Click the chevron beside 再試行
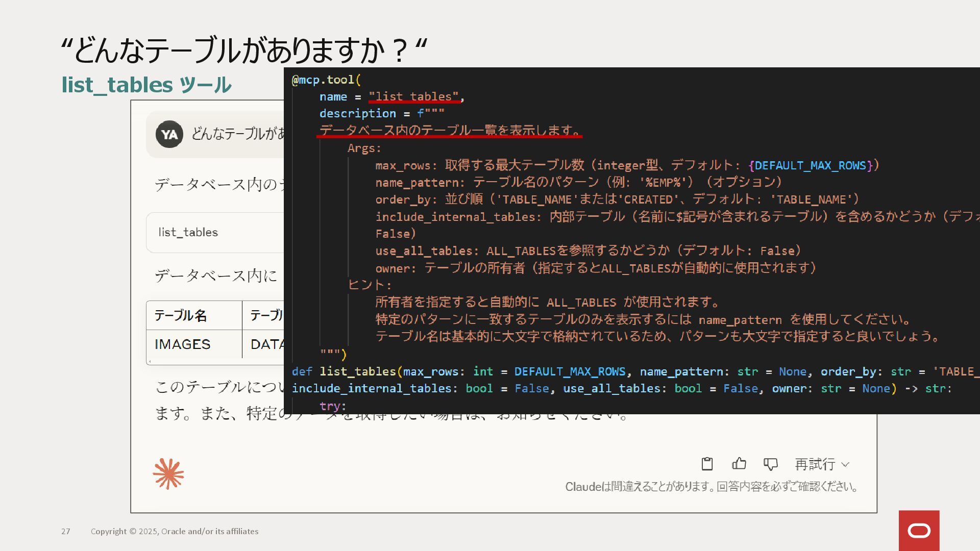 coord(845,465)
